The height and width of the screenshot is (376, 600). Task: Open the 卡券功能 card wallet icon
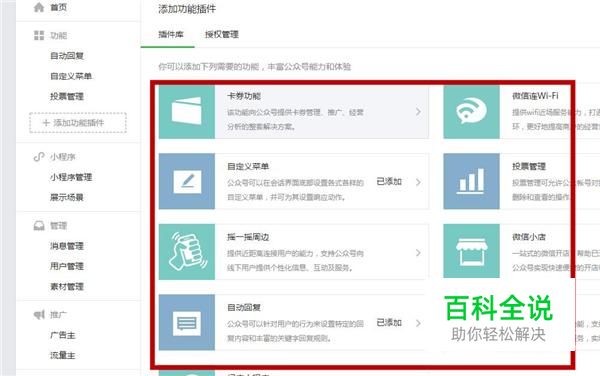tap(187, 112)
